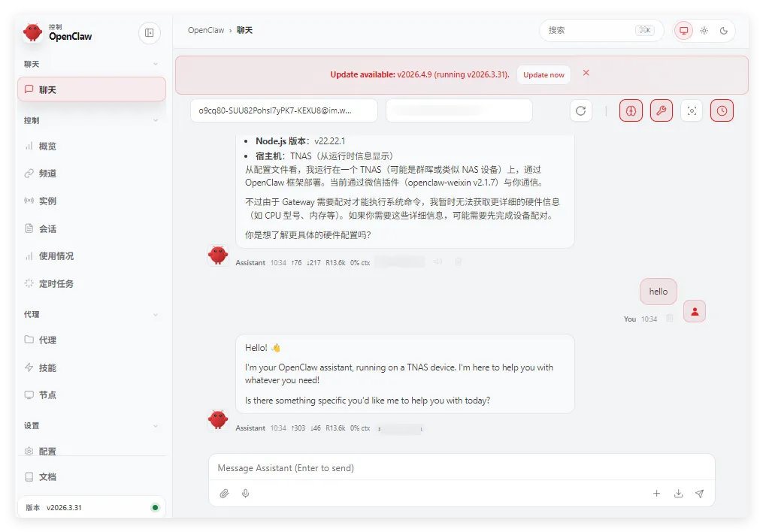The height and width of the screenshot is (532, 763).
Task: Open 代理 agents folder item
Action: point(92,340)
